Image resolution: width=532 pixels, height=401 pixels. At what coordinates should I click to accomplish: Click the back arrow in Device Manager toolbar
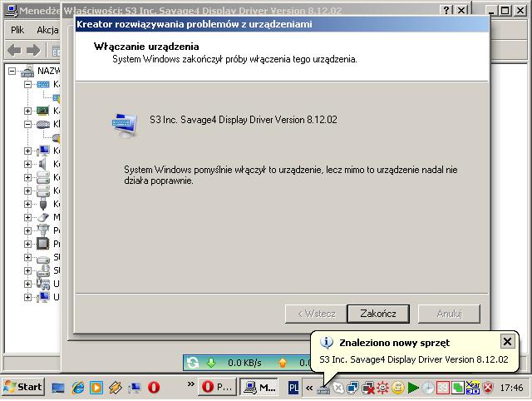click(14, 50)
